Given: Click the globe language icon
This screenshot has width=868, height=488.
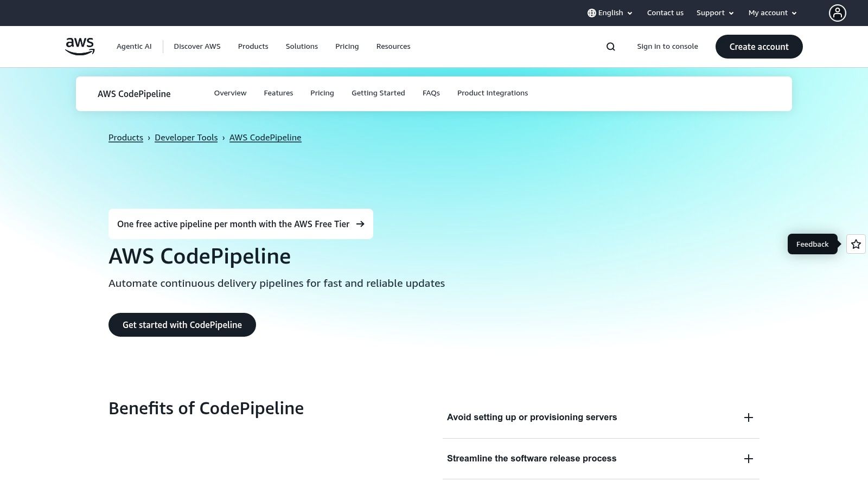Looking at the screenshot, I should tap(592, 13).
